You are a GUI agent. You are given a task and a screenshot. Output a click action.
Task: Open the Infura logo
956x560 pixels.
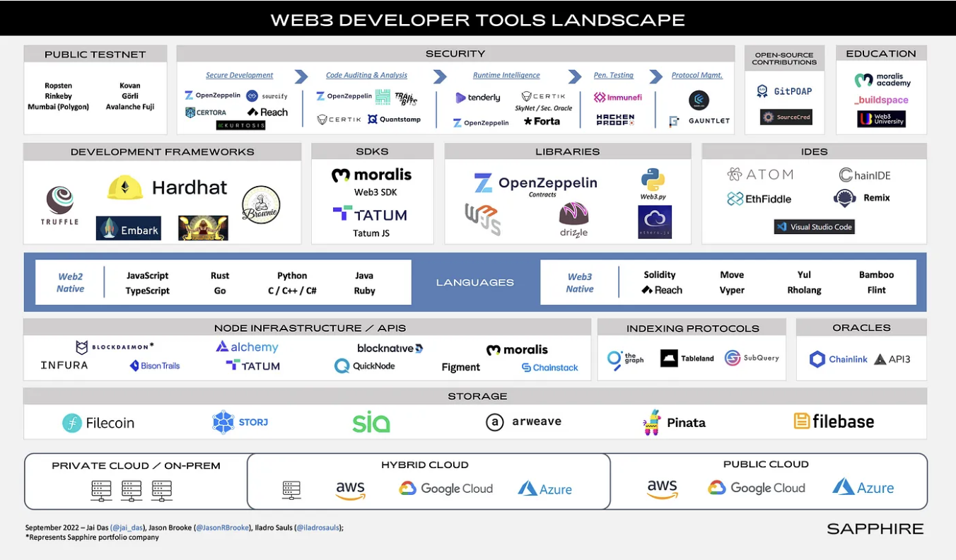64,366
